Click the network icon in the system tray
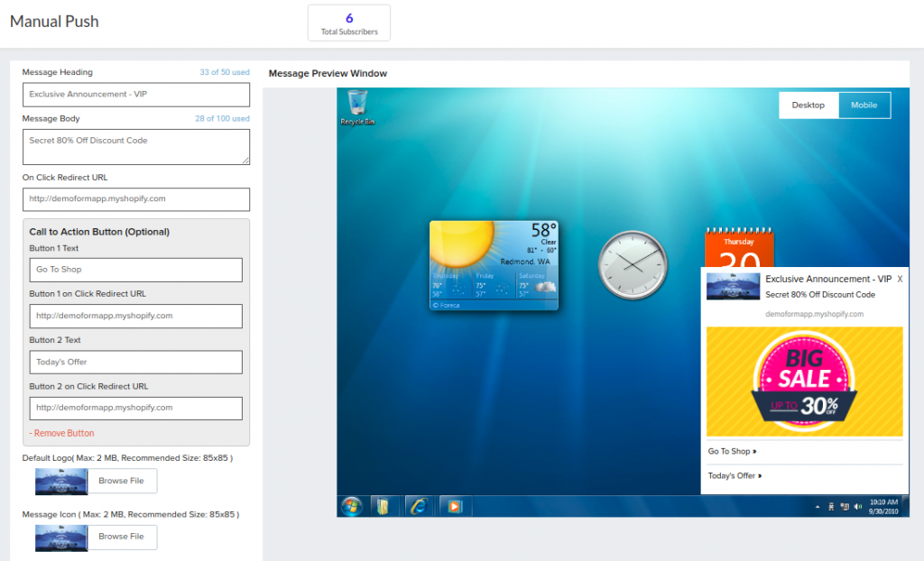This screenshot has width=924, height=561. click(845, 507)
